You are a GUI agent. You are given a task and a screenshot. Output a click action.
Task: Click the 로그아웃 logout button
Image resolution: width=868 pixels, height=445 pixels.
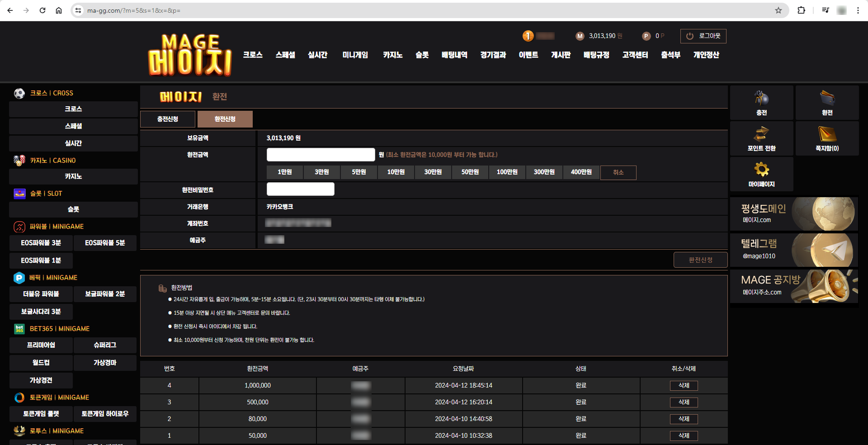703,36
